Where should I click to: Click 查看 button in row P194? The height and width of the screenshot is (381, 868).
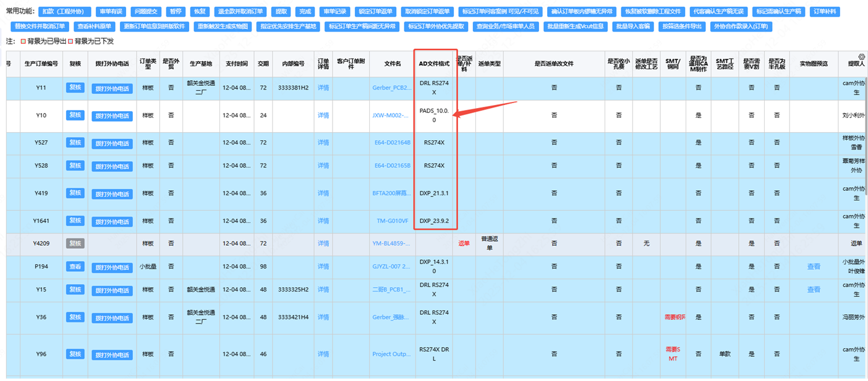75,267
